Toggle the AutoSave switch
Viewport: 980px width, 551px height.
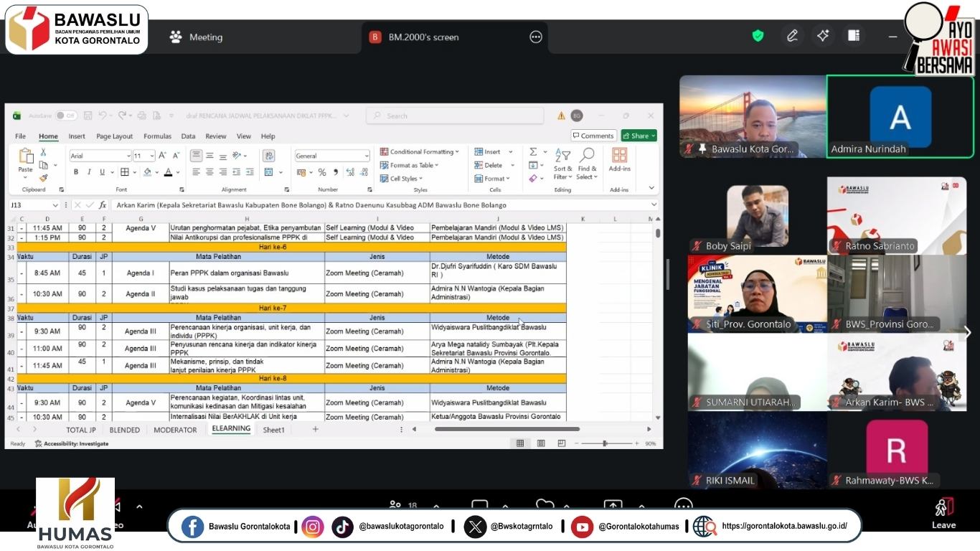pyautogui.click(x=66, y=116)
